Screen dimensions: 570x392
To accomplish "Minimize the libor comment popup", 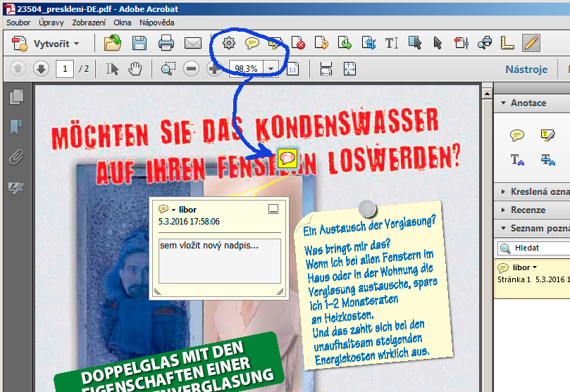I will [273, 209].
